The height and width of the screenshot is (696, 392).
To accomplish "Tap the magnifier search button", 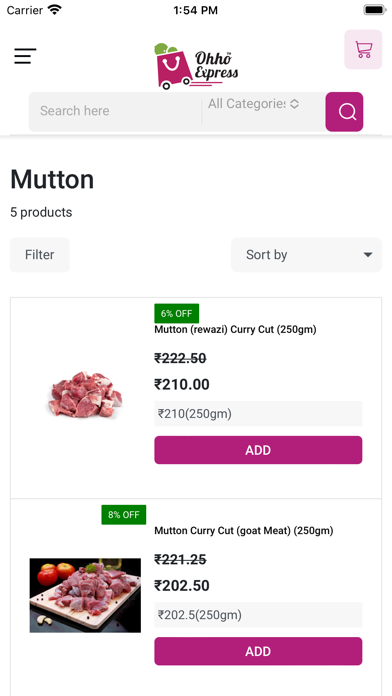I will tap(344, 112).
